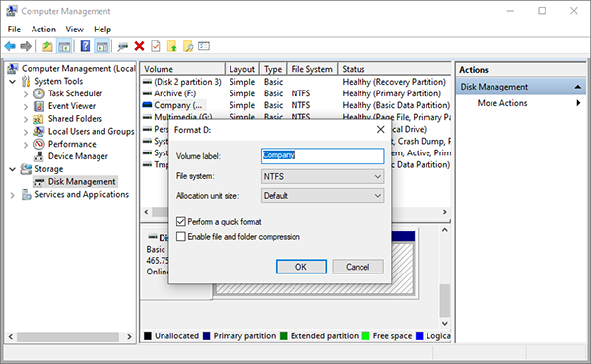591x364 pixels.
Task: Sort by the Type column header
Action: [273, 69]
